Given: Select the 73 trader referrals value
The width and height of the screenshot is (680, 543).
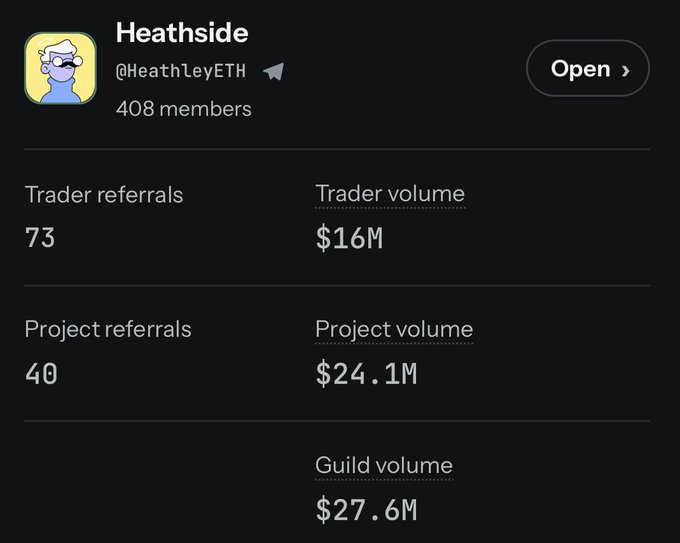Looking at the screenshot, I should click(40, 238).
